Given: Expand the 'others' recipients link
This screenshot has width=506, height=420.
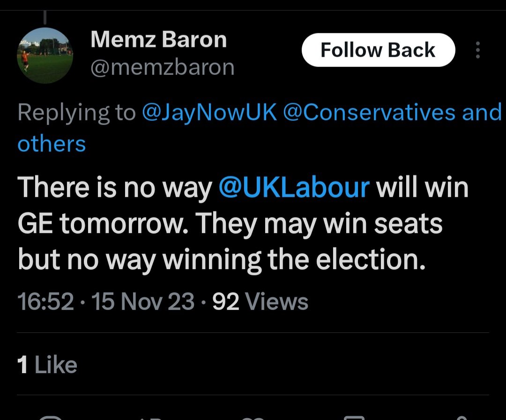Looking at the screenshot, I should pos(52,143).
